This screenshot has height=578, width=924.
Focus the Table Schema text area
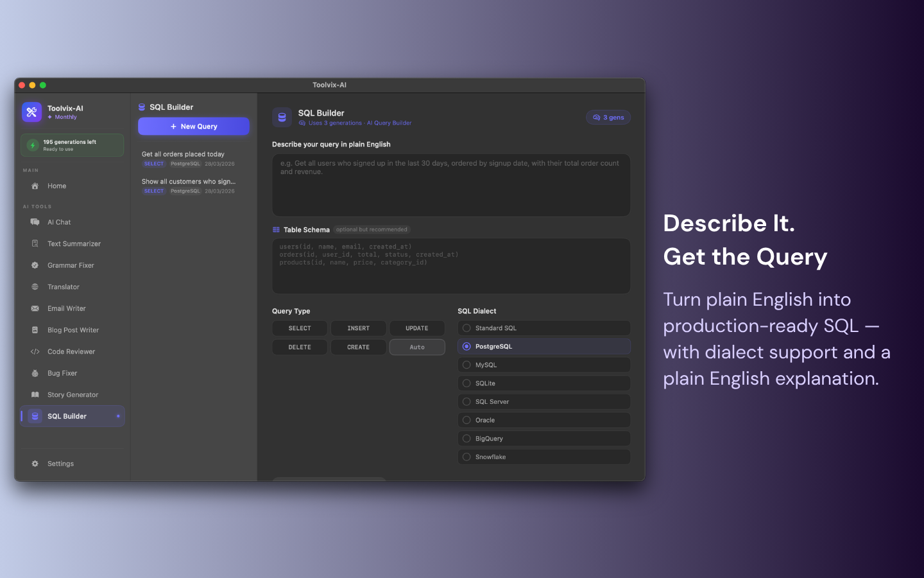pyautogui.click(x=451, y=267)
